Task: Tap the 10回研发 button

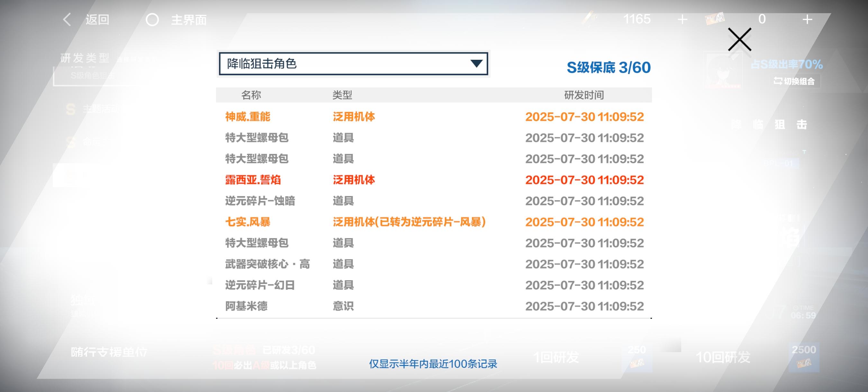Action: point(723,357)
